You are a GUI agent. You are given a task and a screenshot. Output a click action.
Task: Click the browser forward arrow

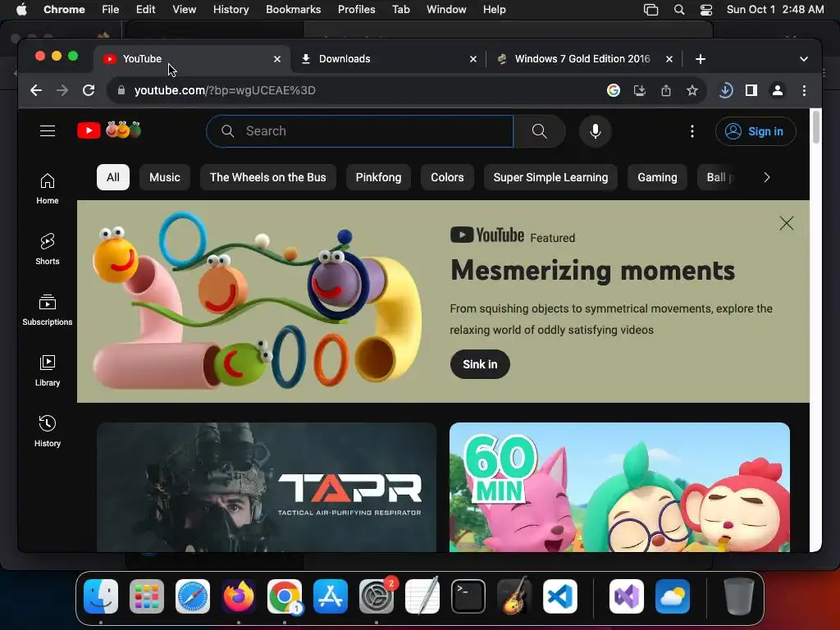[62, 90]
